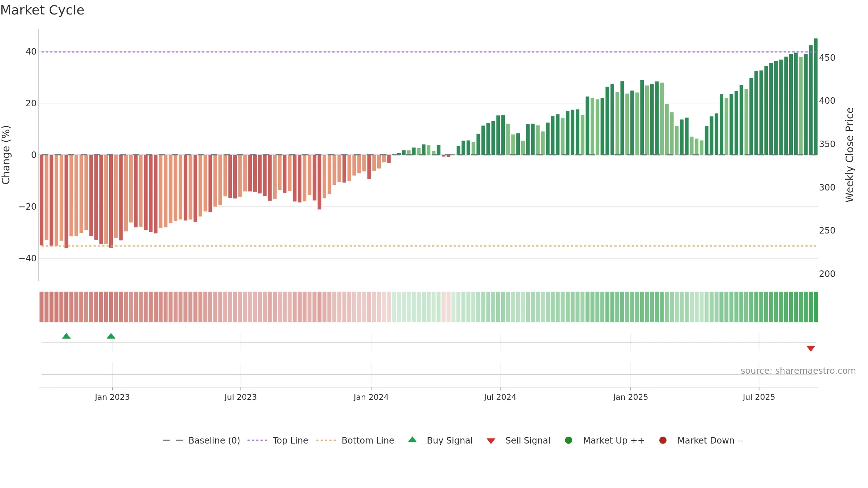Toggle the Market Down -- legend label

710,440
